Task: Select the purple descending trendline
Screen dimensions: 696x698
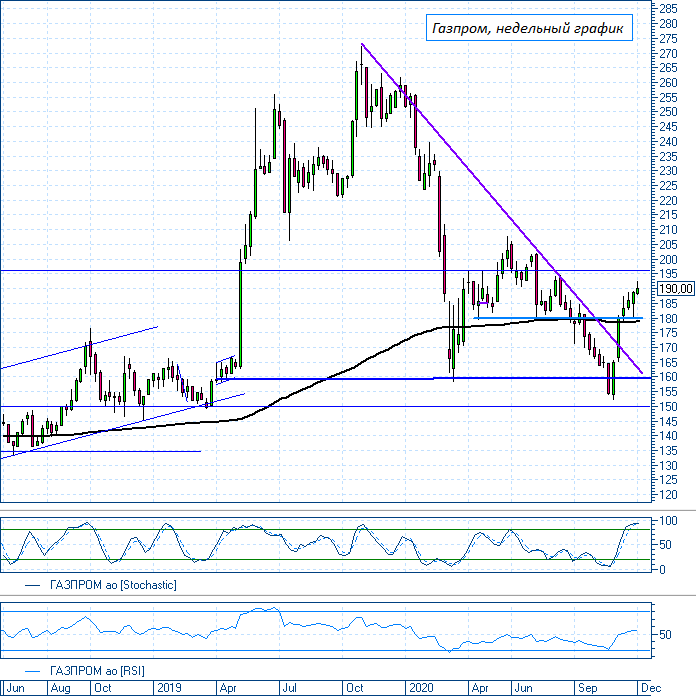Action: click(x=502, y=208)
